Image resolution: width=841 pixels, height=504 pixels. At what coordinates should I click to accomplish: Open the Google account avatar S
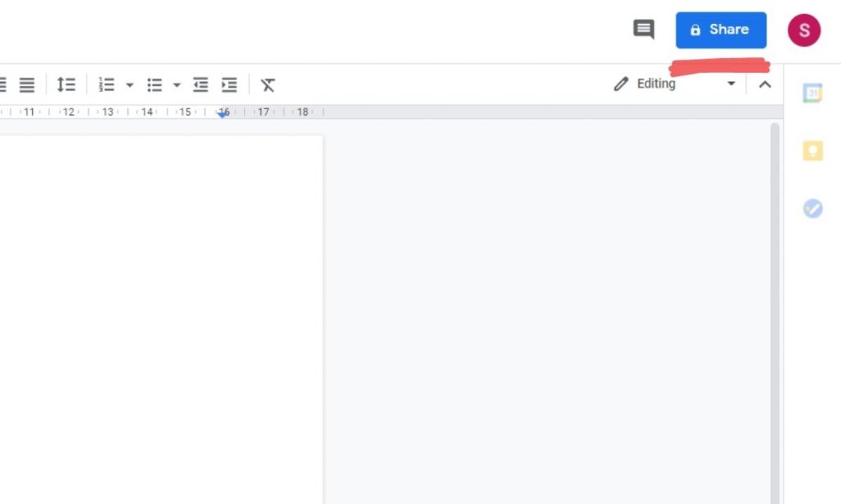[804, 30]
